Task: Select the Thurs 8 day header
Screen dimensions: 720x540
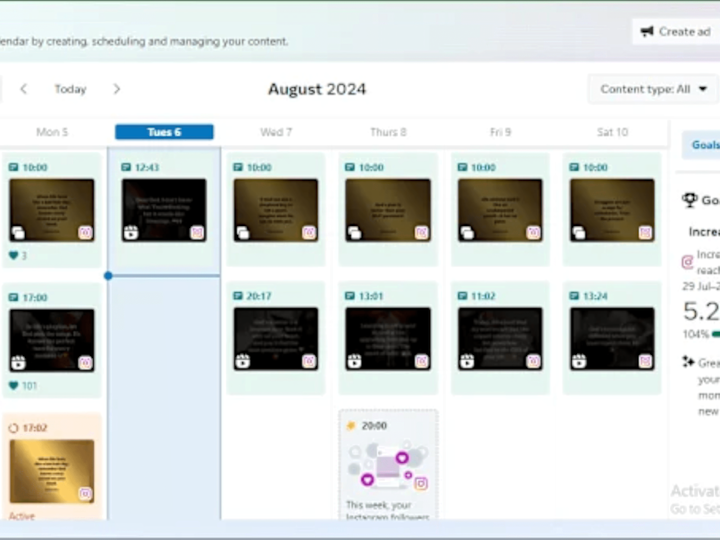Action: (388, 132)
